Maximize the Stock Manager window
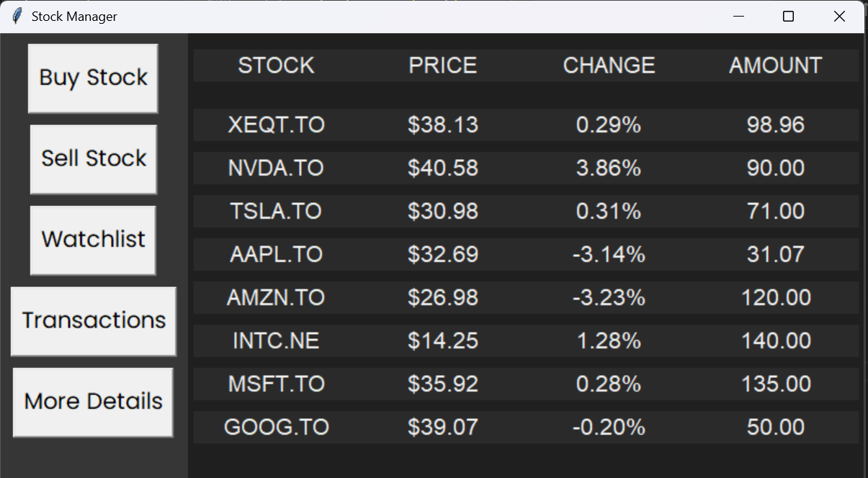 pyautogui.click(x=788, y=17)
